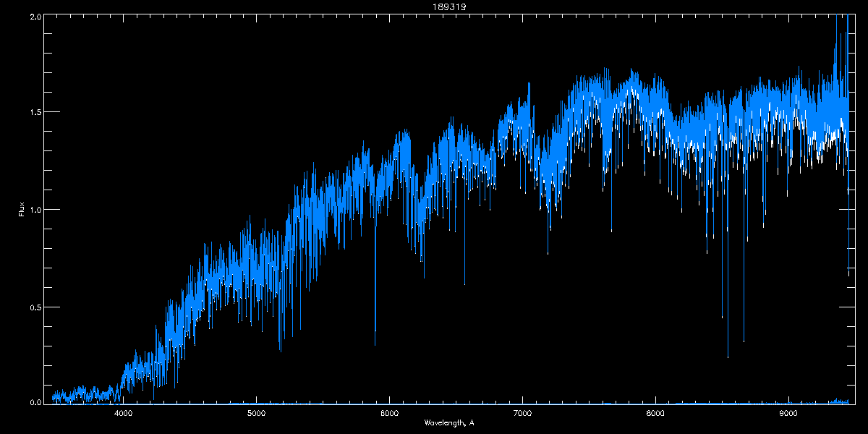Click y-axis tick label 0.0
This screenshot has width=868, height=434.
tap(35, 402)
